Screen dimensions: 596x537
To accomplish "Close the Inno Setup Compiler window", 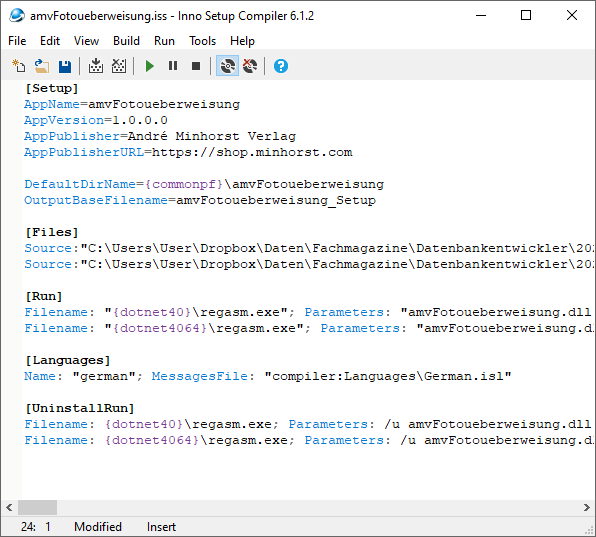I will 572,16.
